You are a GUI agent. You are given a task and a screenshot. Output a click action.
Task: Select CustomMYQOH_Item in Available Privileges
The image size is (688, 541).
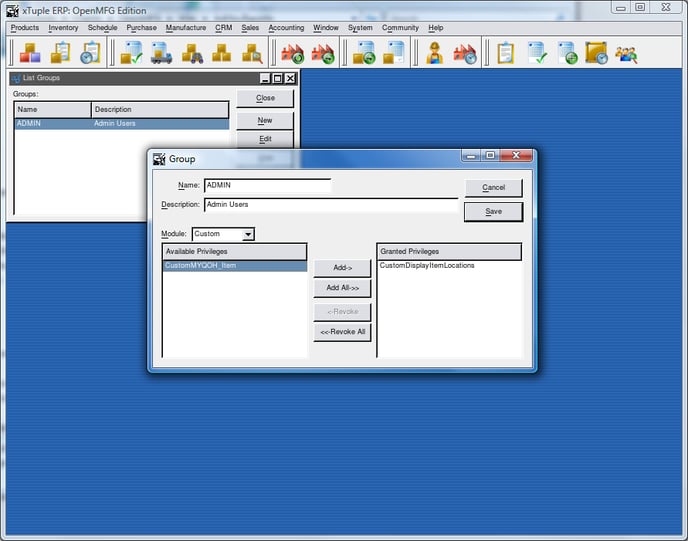(200, 266)
